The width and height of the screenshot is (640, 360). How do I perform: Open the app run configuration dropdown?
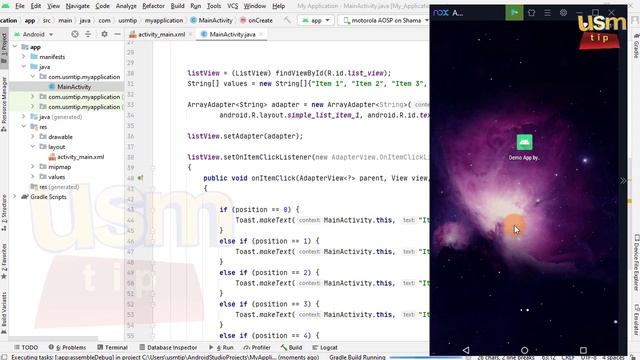[x=316, y=20]
